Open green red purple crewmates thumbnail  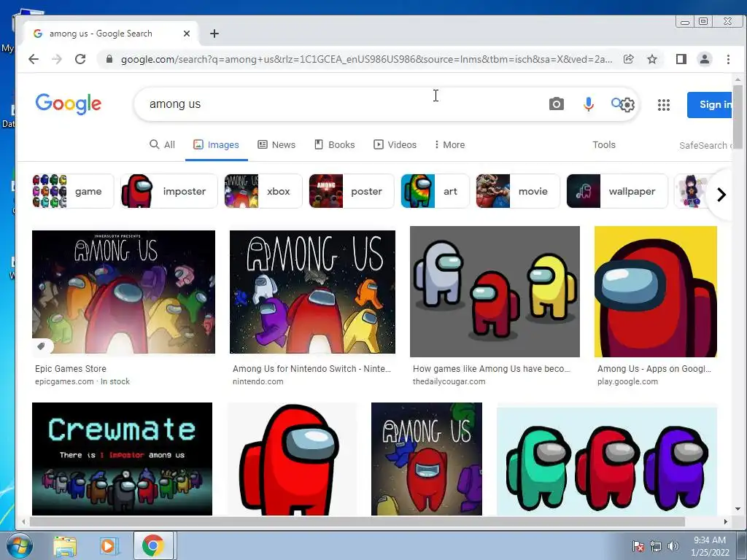coord(606,461)
